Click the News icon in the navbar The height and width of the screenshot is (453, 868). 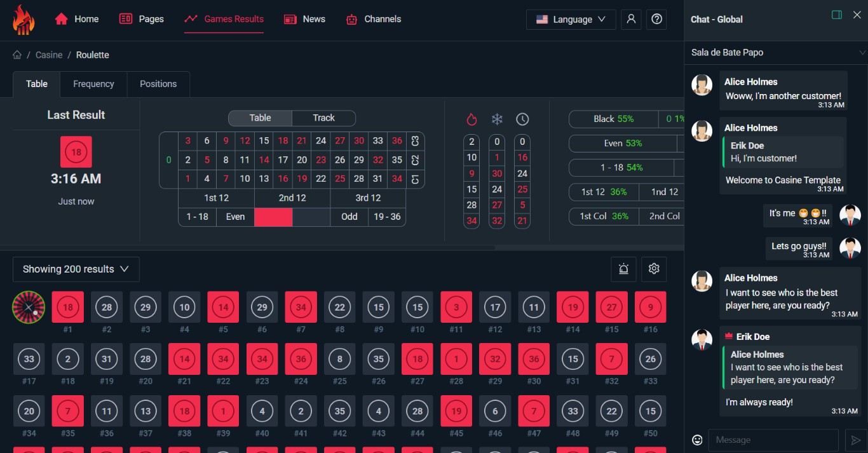[x=290, y=19]
